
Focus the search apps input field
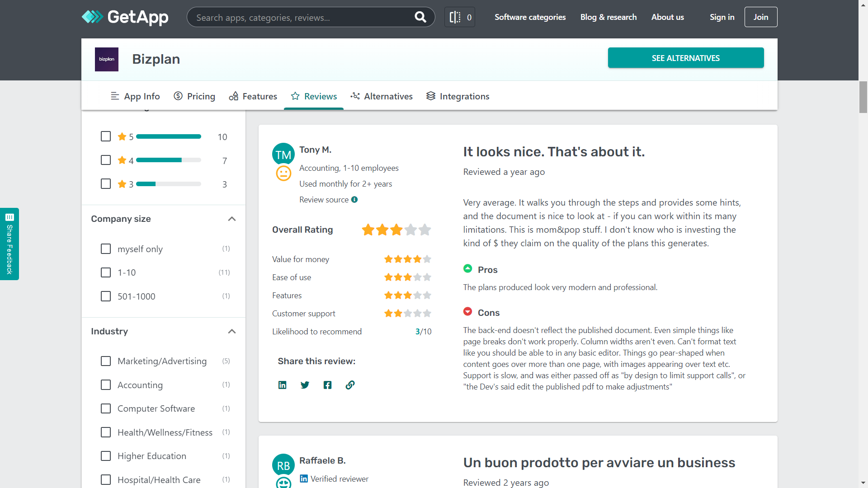pos(298,17)
